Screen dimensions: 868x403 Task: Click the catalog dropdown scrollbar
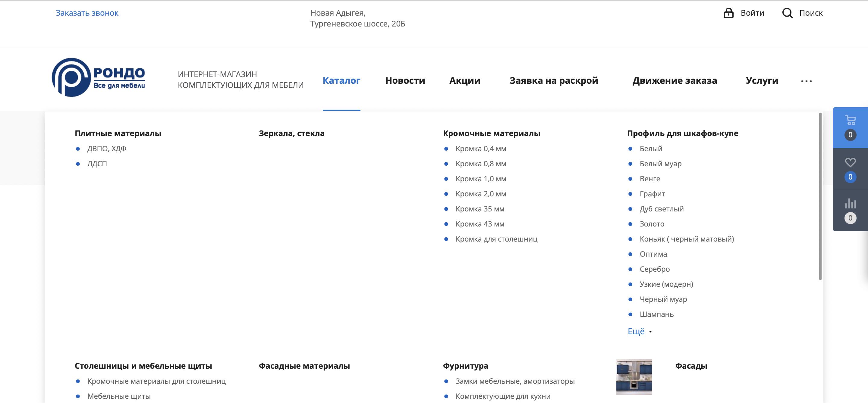point(820,196)
